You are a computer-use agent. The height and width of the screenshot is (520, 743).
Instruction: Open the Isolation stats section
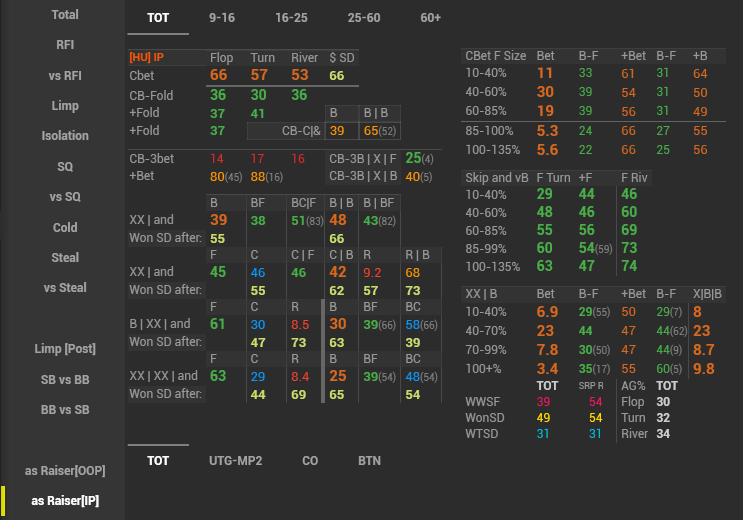pos(65,136)
